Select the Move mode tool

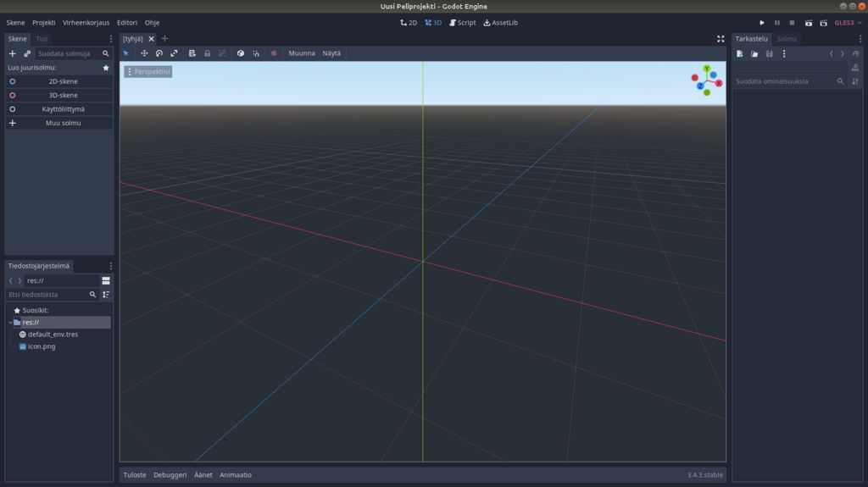(144, 53)
